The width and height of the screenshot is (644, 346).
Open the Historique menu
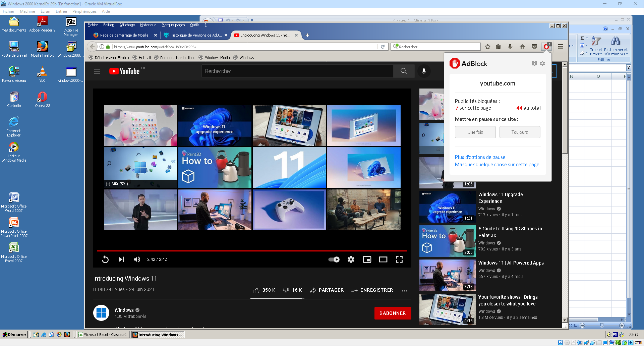click(x=148, y=25)
